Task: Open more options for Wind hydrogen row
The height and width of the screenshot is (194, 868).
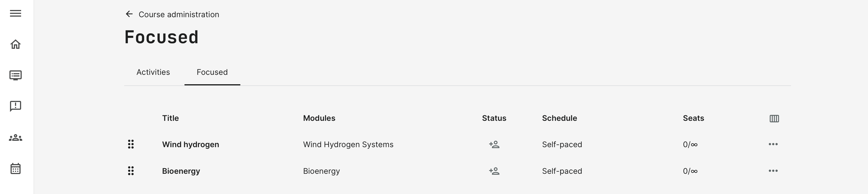Action: point(773,144)
